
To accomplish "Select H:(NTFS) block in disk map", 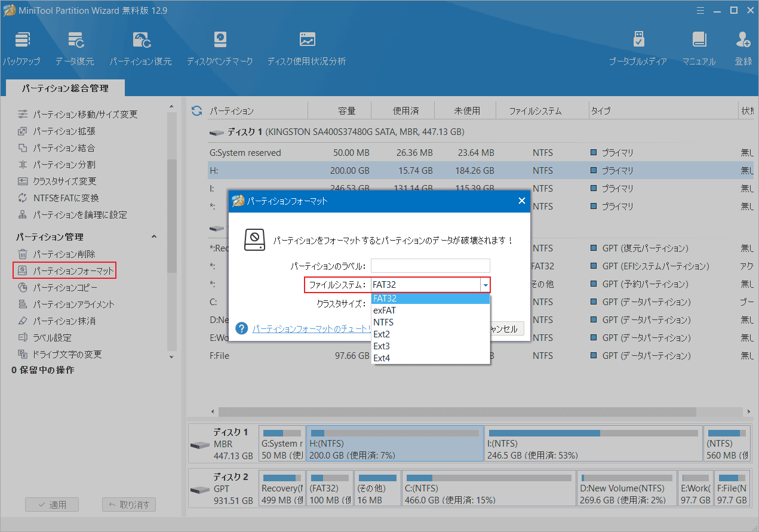I will (x=395, y=443).
